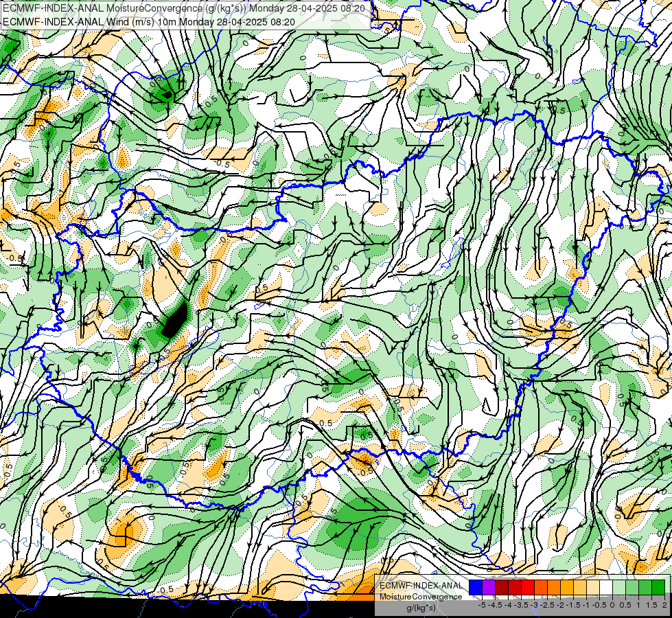Click the legend title ECMWF-INDEX-ANAL
672x618 pixels.
[x=421, y=586]
